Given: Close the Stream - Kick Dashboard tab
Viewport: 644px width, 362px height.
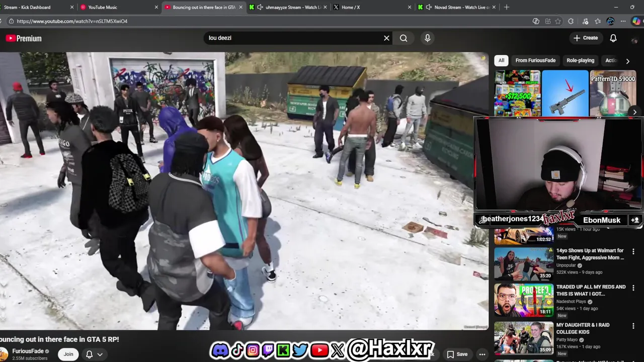Looking at the screenshot, I should [x=72, y=7].
